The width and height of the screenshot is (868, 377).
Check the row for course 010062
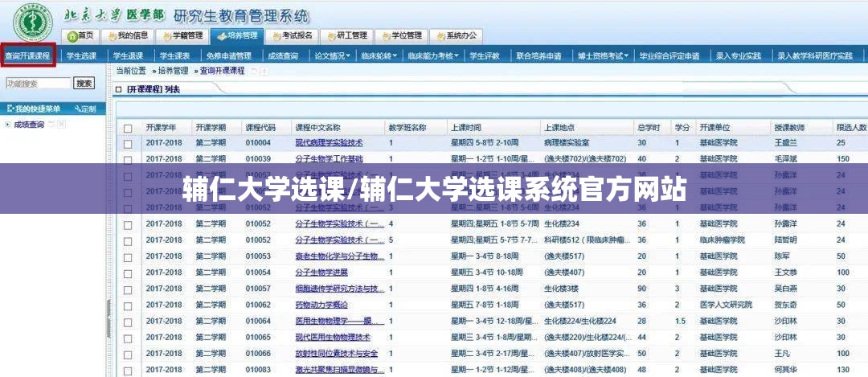(128, 306)
